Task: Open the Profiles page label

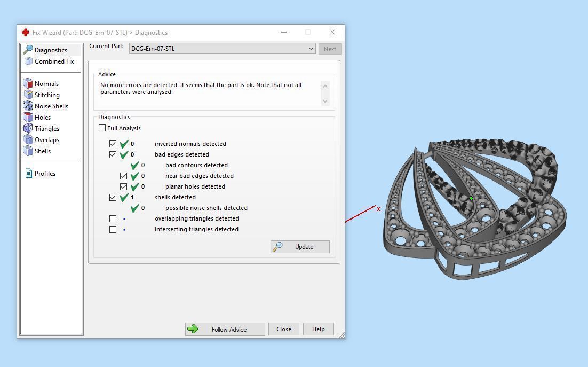Action: [45, 174]
